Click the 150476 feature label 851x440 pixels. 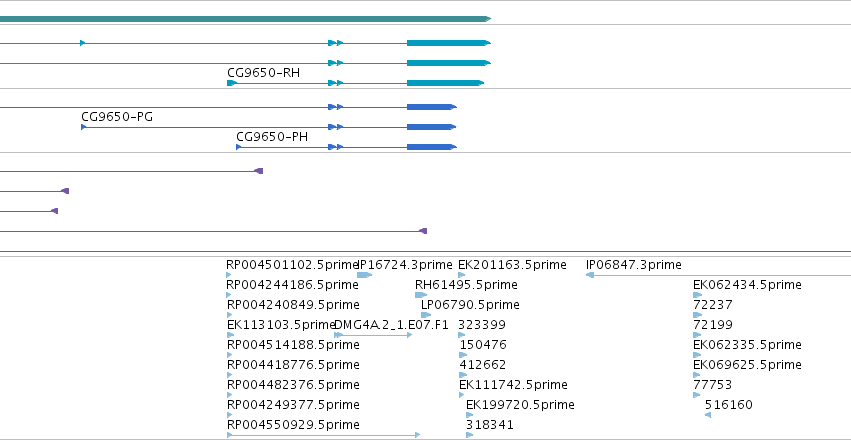tap(483, 345)
